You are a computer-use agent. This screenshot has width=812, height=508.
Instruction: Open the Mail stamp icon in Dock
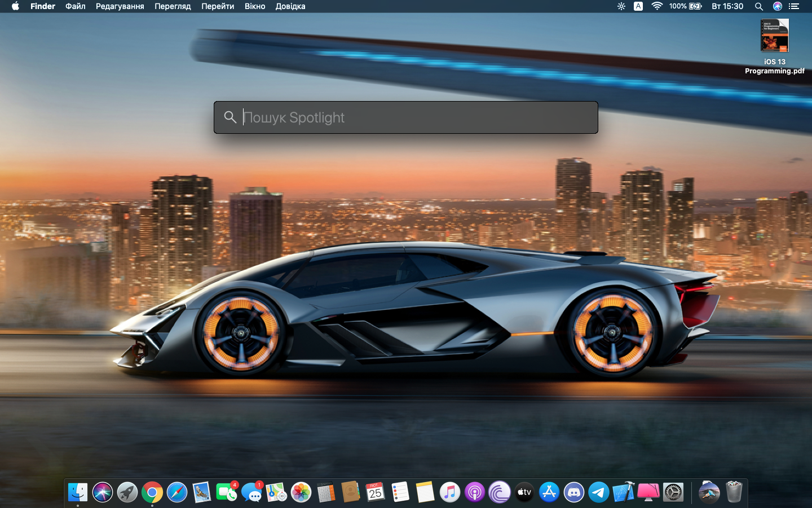pyautogui.click(x=202, y=492)
